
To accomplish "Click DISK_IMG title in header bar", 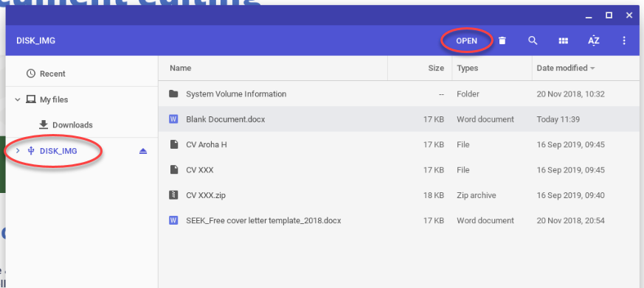I will (x=35, y=41).
